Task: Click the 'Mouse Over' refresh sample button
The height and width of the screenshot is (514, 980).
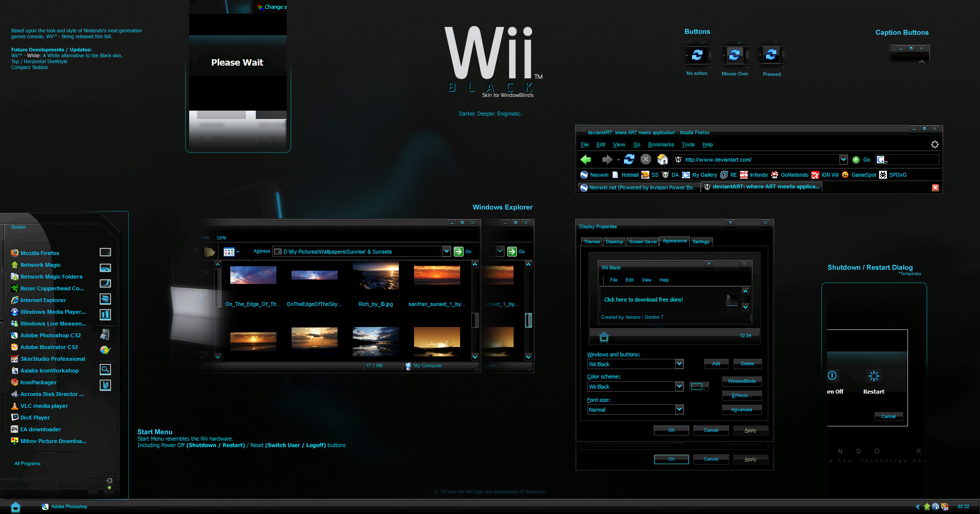Action: pos(734,55)
